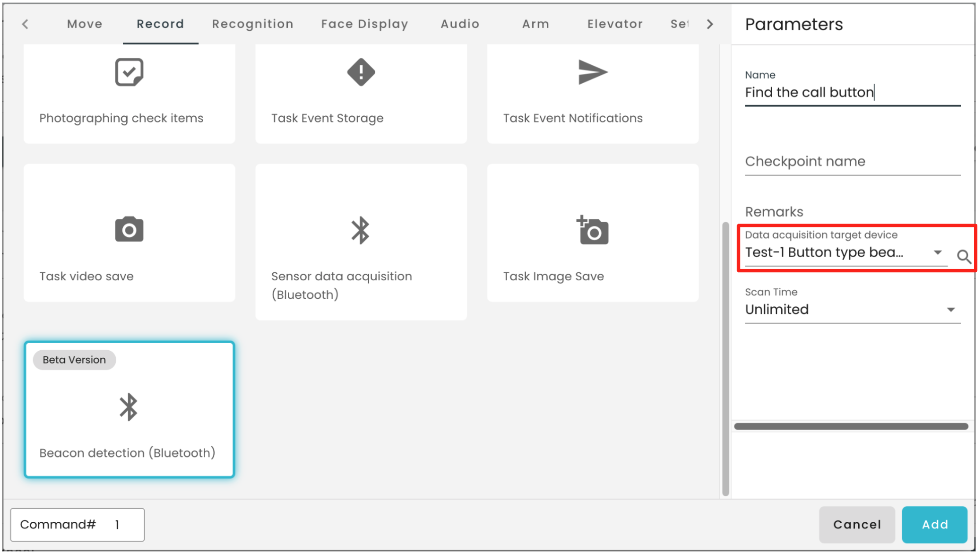Click the Add button
Viewport: 980px width, 554px height.
coord(935,525)
